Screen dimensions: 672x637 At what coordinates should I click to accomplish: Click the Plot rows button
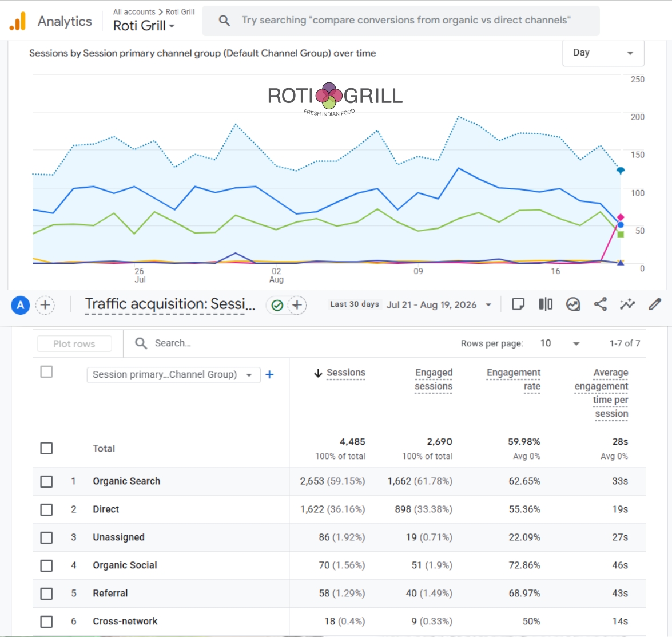(x=74, y=343)
